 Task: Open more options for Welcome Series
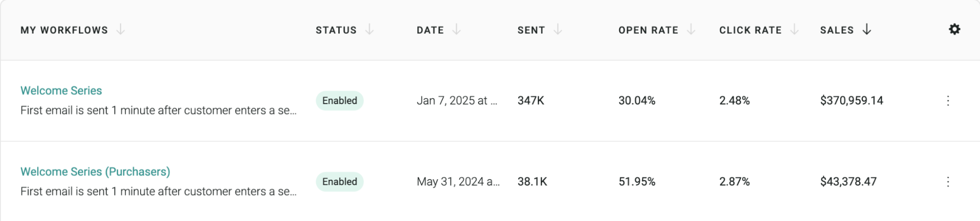pyautogui.click(x=948, y=101)
